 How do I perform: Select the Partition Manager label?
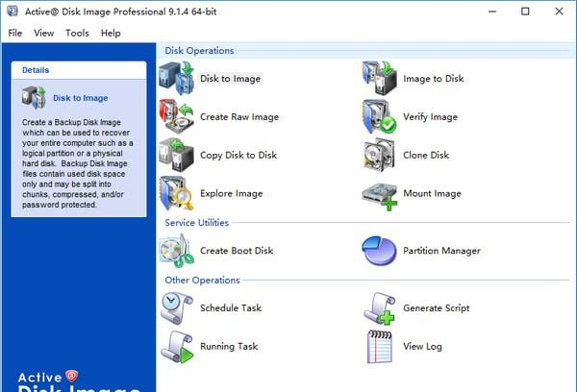click(441, 251)
